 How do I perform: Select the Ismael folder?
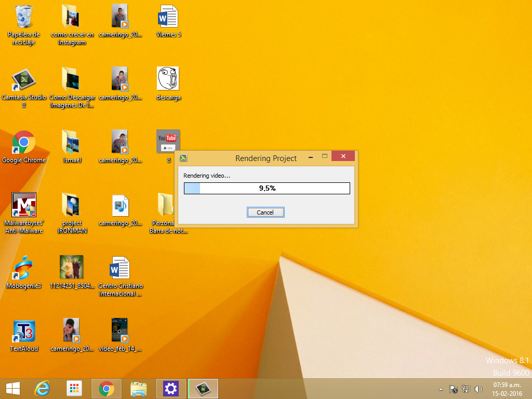(x=72, y=147)
